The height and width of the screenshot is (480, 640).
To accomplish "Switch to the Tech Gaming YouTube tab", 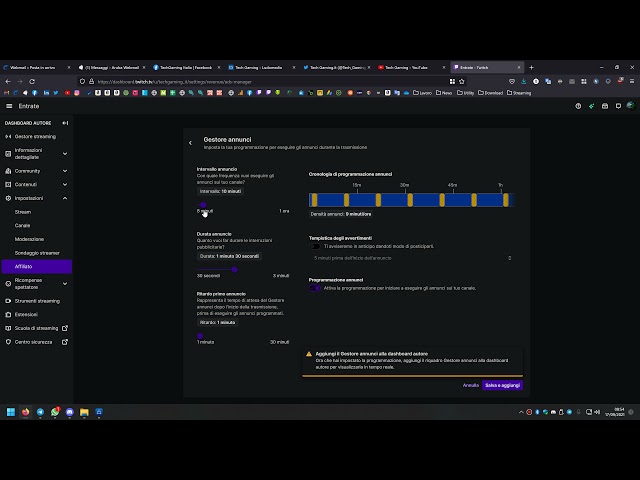I will [x=411, y=67].
